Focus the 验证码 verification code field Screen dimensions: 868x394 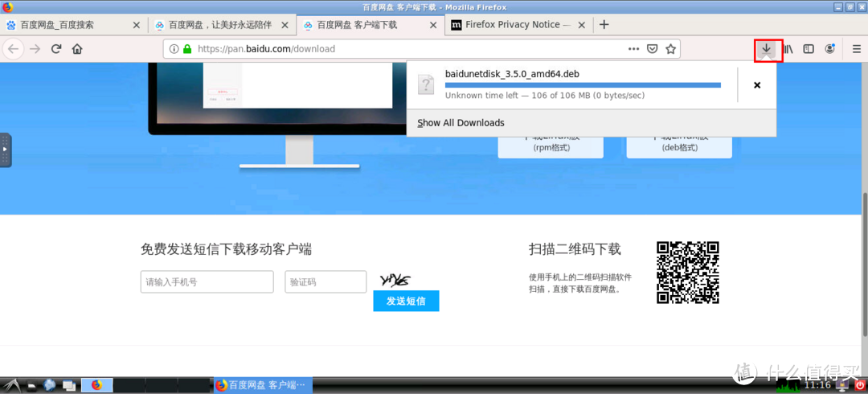pos(325,282)
